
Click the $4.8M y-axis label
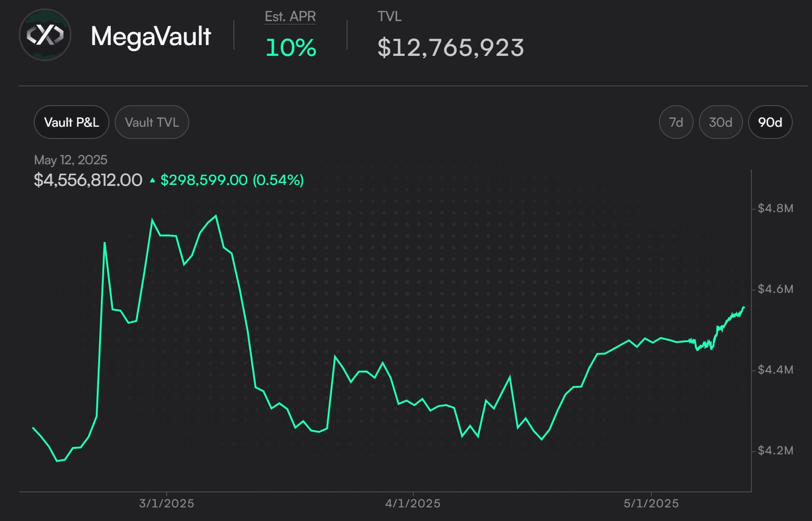pyautogui.click(x=775, y=208)
